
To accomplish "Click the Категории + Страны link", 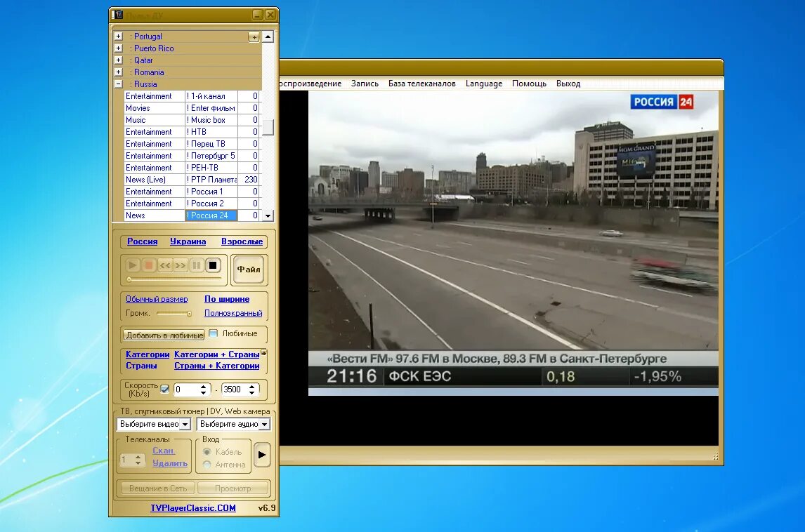I will pyautogui.click(x=216, y=354).
